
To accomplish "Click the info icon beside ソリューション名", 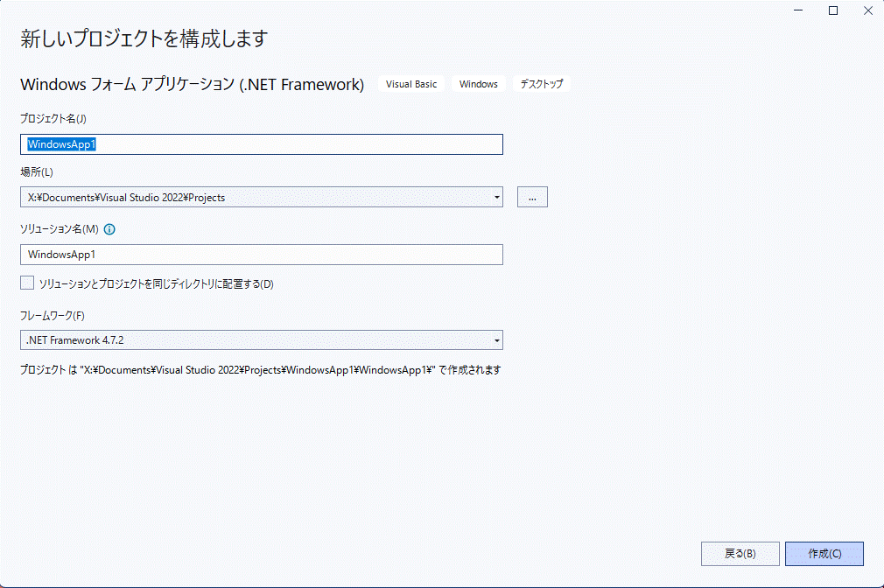I will coord(110,229).
